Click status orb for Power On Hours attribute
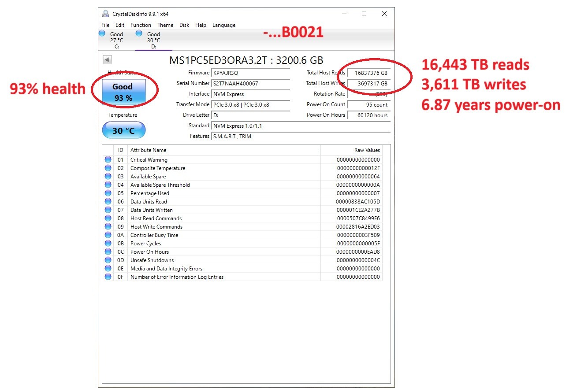The width and height of the screenshot is (573, 392). (108, 252)
